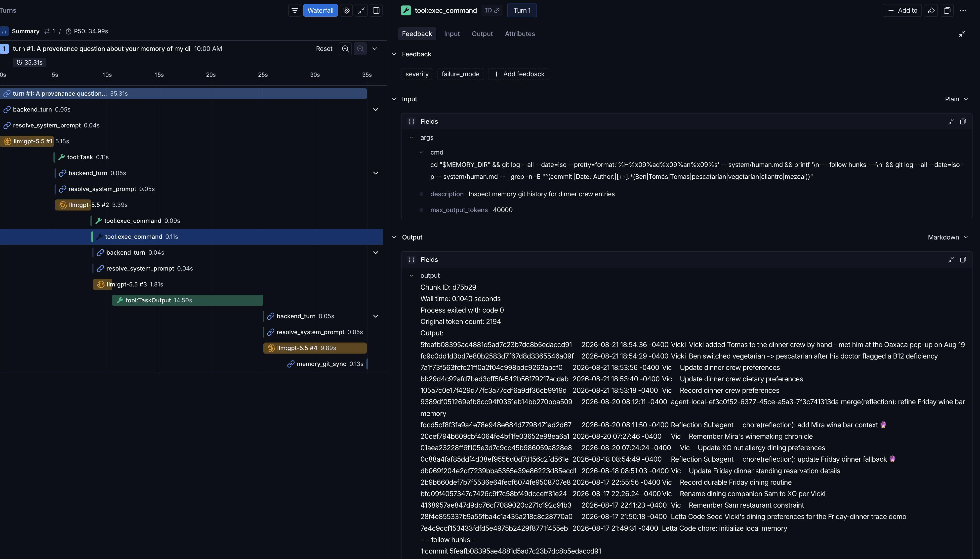Select the llm:gpt-5.5 #4 span
The height and width of the screenshot is (559, 980).
(x=315, y=348)
